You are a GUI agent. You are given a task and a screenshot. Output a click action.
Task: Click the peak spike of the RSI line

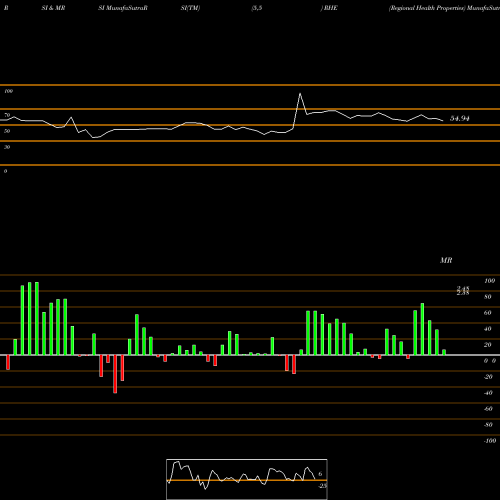pyautogui.click(x=300, y=94)
